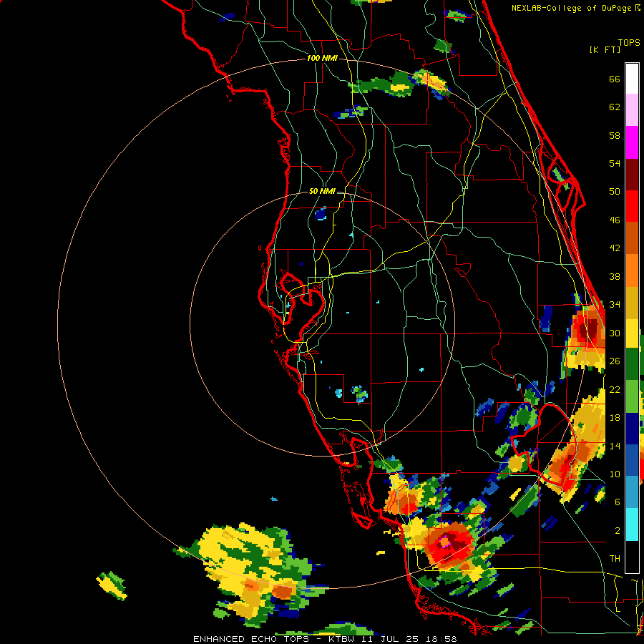Select the 54 legend value
This screenshot has width=644, height=644.
[615, 163]
